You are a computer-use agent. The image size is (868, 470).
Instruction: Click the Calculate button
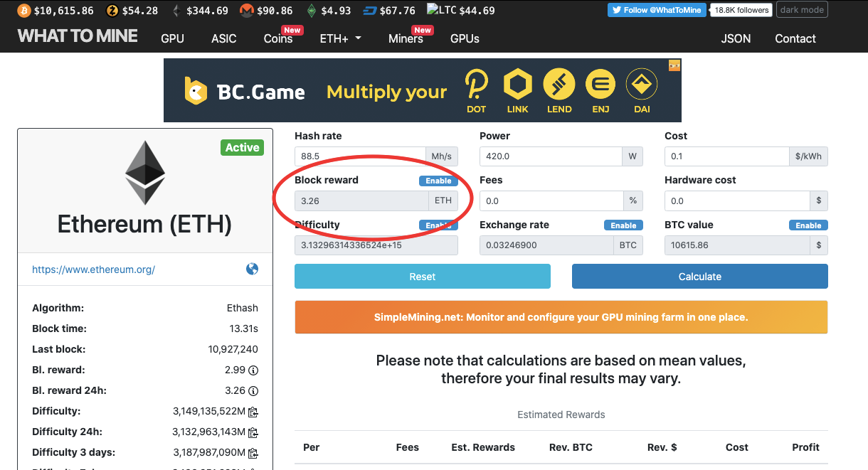click(700, 277)
